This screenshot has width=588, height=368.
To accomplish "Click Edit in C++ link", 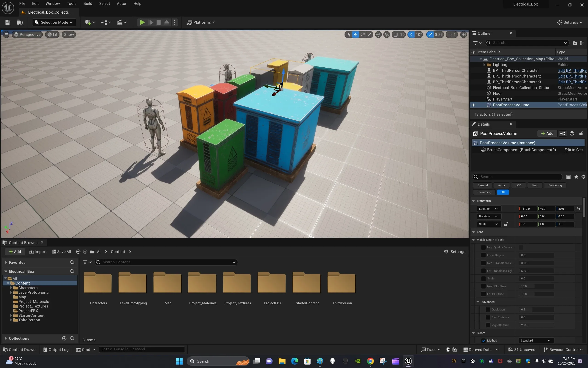I will point(574,150).
